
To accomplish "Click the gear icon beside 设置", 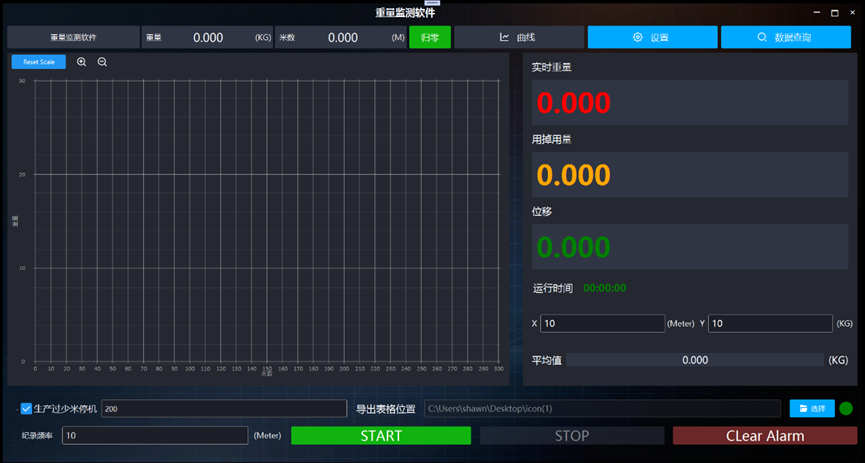I will (638, 37).
